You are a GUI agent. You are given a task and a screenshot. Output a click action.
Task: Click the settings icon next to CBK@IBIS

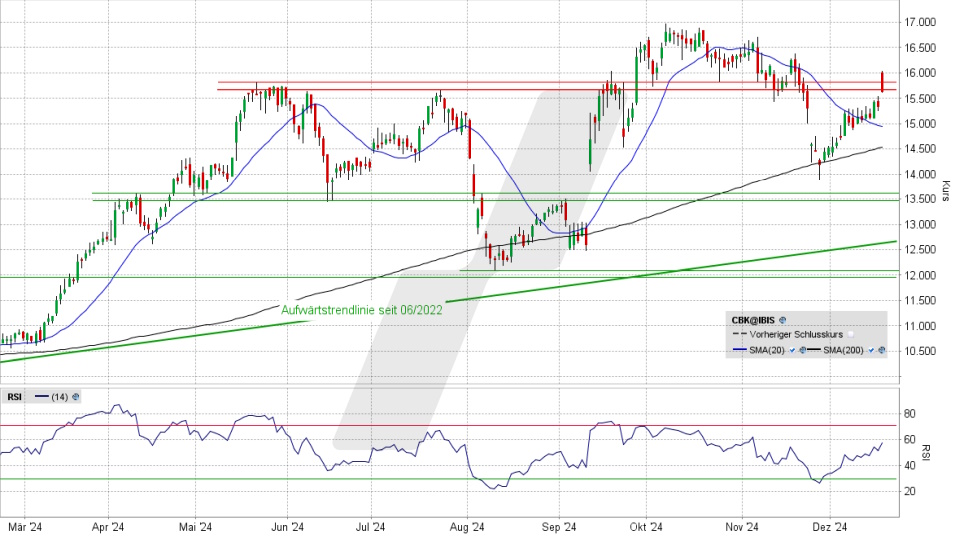[x=782, y=320]
